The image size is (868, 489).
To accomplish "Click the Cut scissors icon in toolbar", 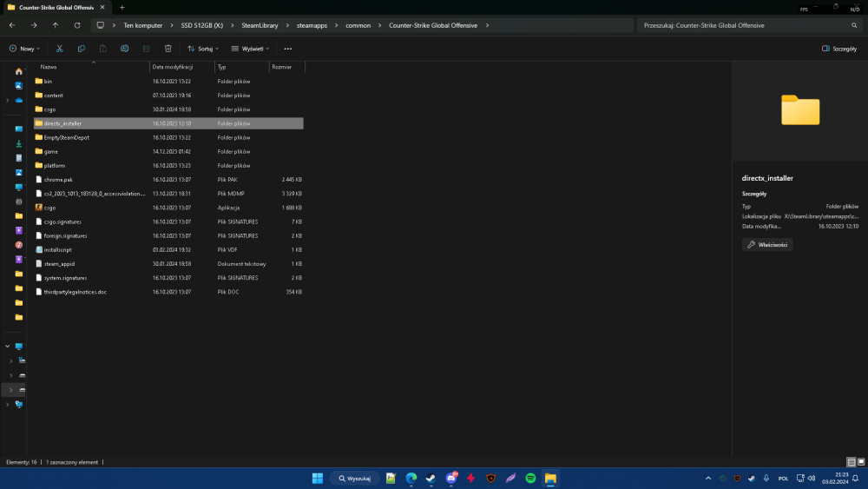I will coord(59,49).
